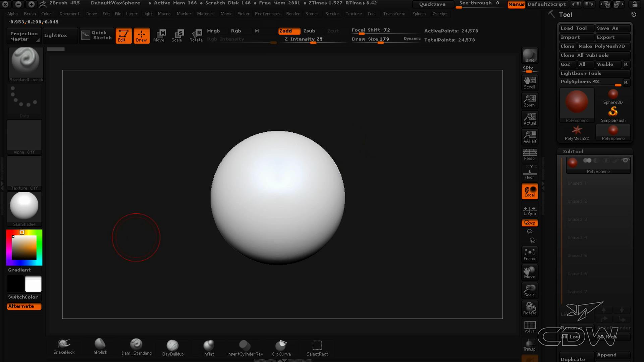The image size is (644, 362).
Task: Click the right-shelf Scale view icon
Action: 530,291
